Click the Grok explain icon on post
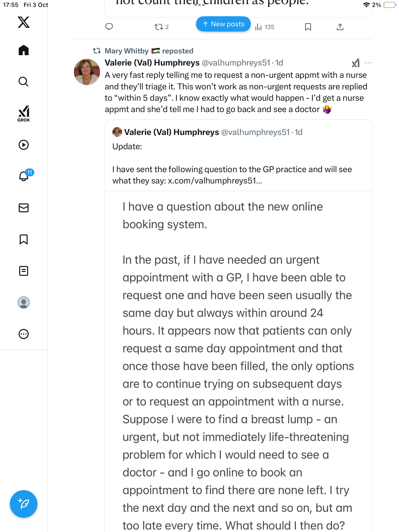The image size is (399, 532). pos(355,63)
